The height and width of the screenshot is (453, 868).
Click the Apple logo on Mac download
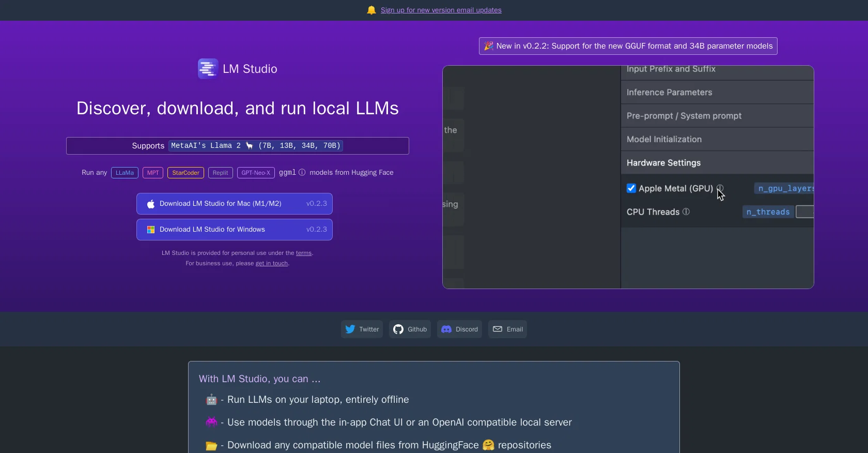[151, 204]
